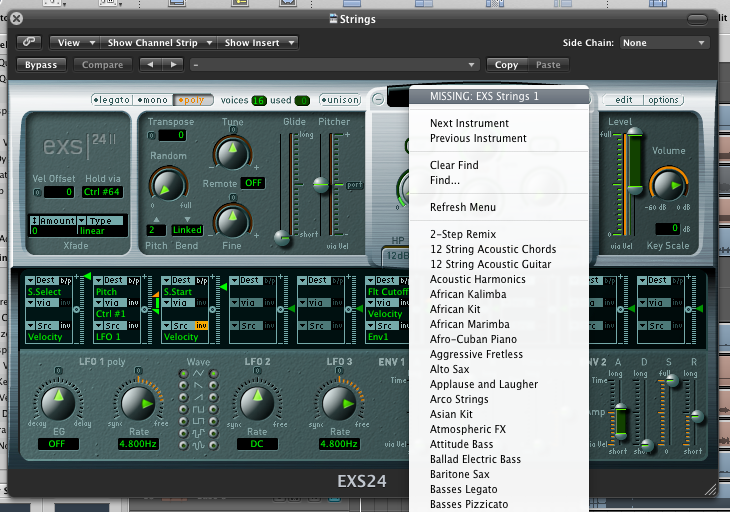The width and height of the screenshot is (730, 512).
Task: Click the link chain icon button
Action: point(29,42)
